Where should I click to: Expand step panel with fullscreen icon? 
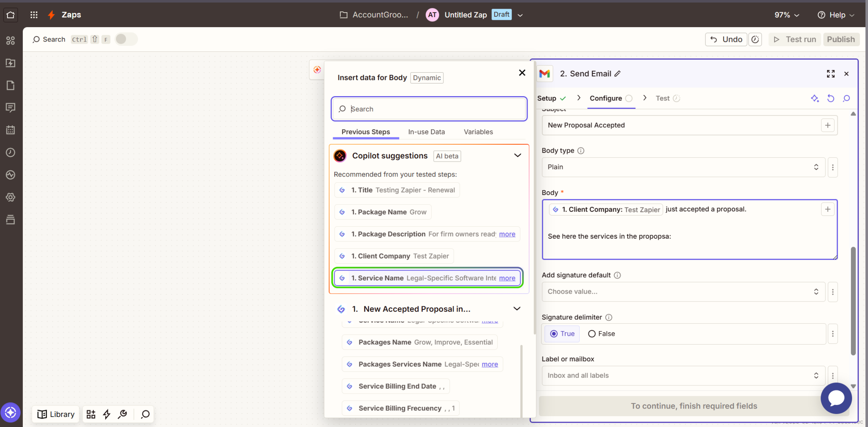[830, 74]
